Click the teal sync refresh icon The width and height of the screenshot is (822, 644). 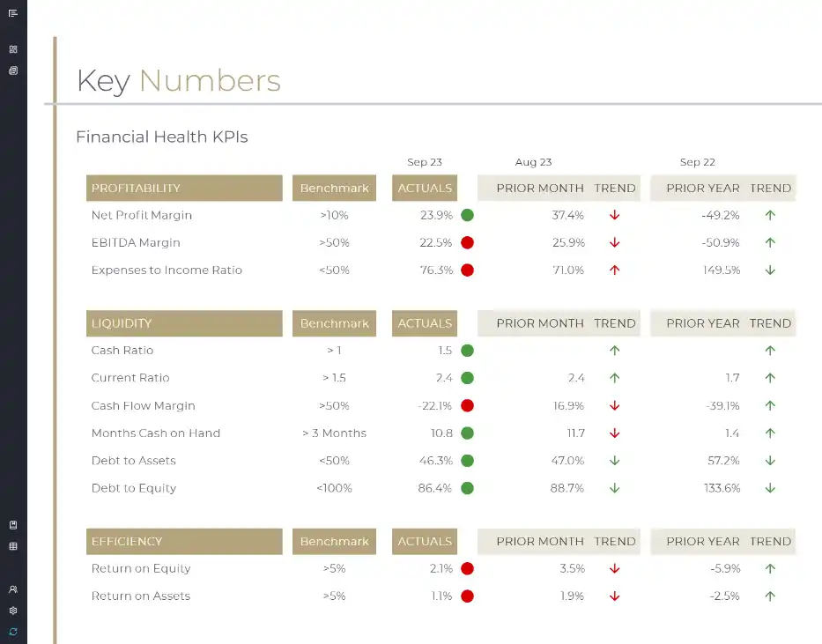13,632
